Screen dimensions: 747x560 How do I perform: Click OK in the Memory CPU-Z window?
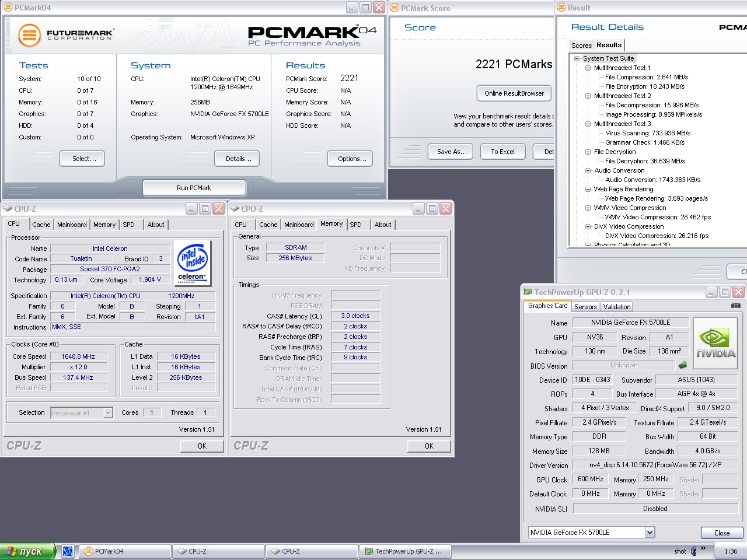(429, 446)
